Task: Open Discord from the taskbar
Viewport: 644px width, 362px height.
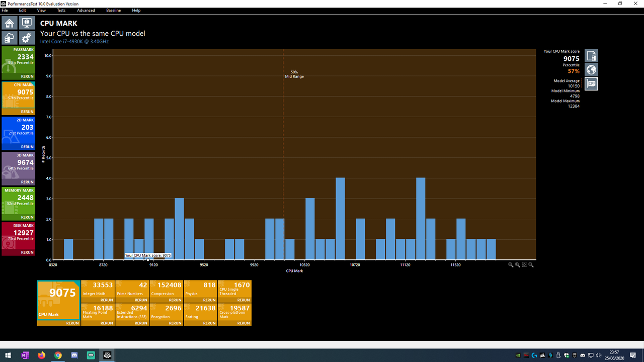Action: tap(74, 355)
